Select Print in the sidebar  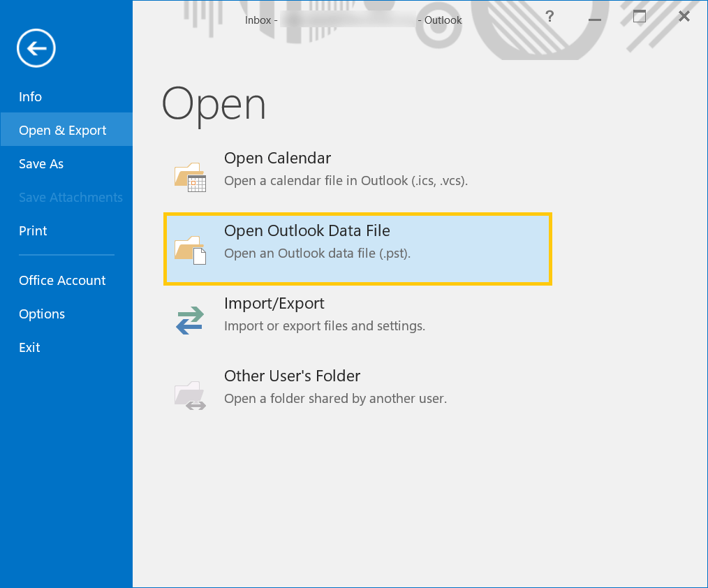[33, 230]
